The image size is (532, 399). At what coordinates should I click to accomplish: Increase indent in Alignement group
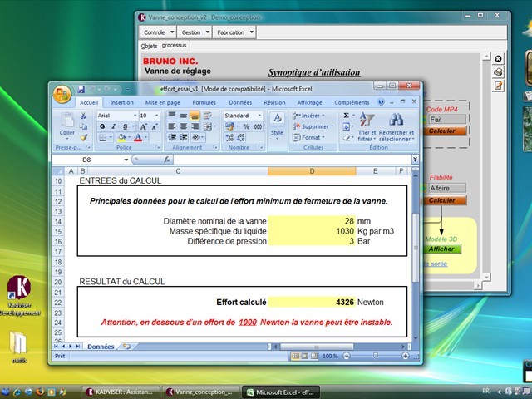[184, 137]
